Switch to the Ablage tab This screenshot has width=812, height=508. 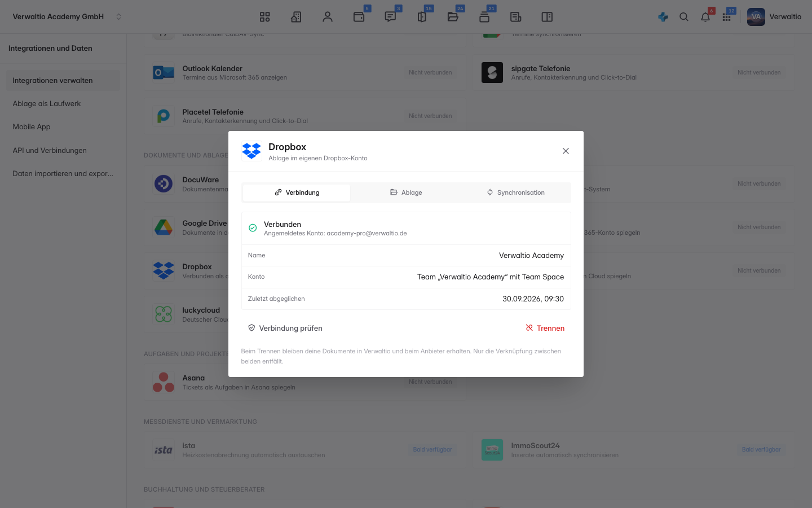coord(406,192)
